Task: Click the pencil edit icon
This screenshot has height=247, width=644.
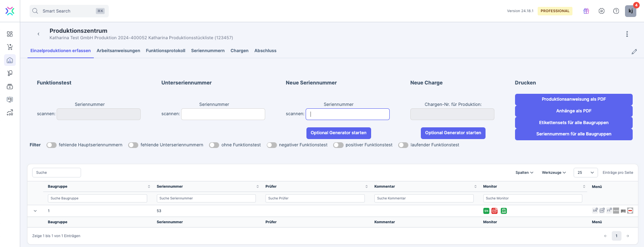Action: pyautogui.click(x=634, y=52)
